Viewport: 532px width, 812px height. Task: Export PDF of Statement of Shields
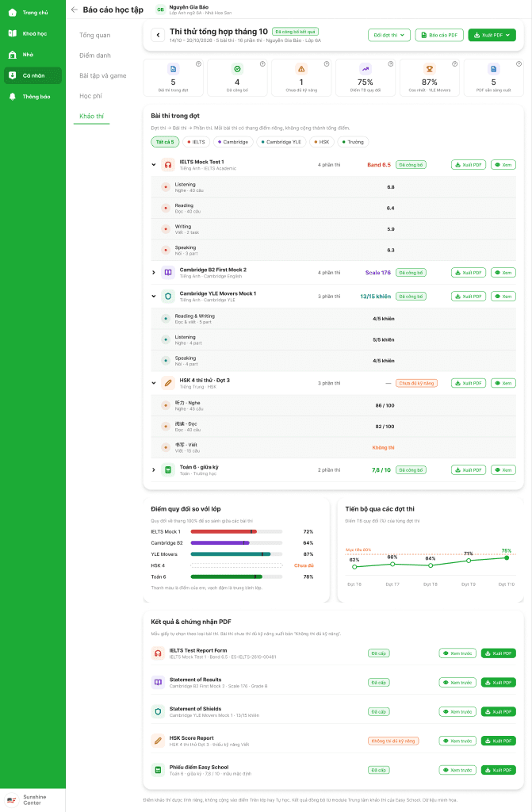(x=499, y=711)
